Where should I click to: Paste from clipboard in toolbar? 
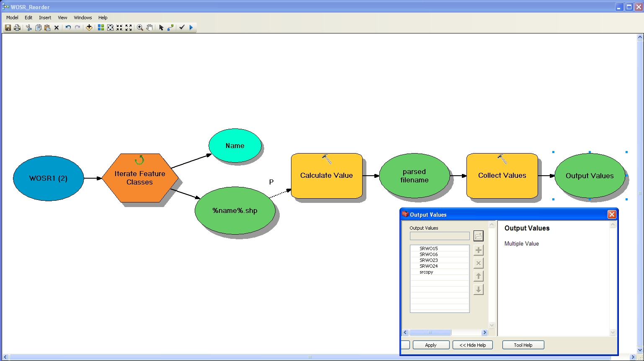pos(47,28)
